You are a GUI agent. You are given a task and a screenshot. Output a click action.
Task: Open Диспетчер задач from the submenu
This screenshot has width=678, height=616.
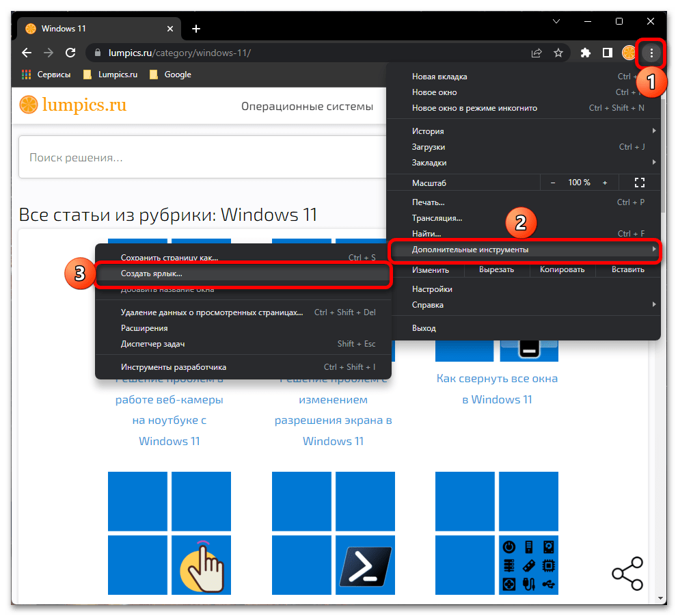point(243,344)
